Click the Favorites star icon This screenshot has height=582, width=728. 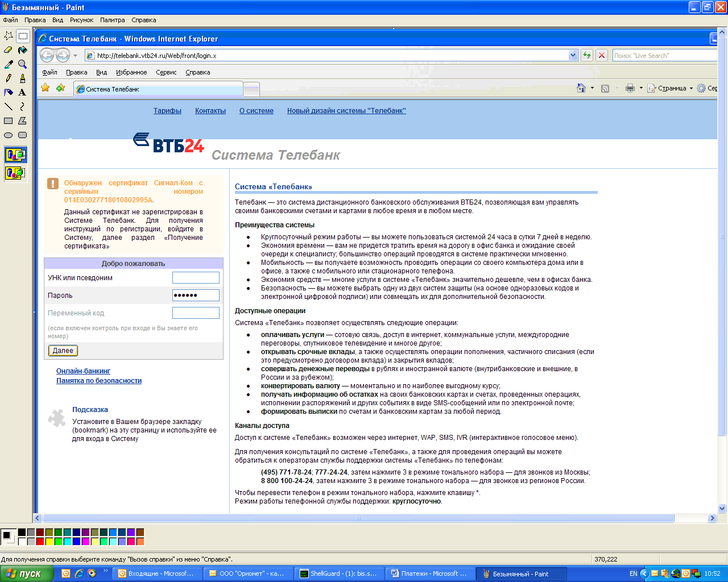pyautogui.click(x=45, y=88)
